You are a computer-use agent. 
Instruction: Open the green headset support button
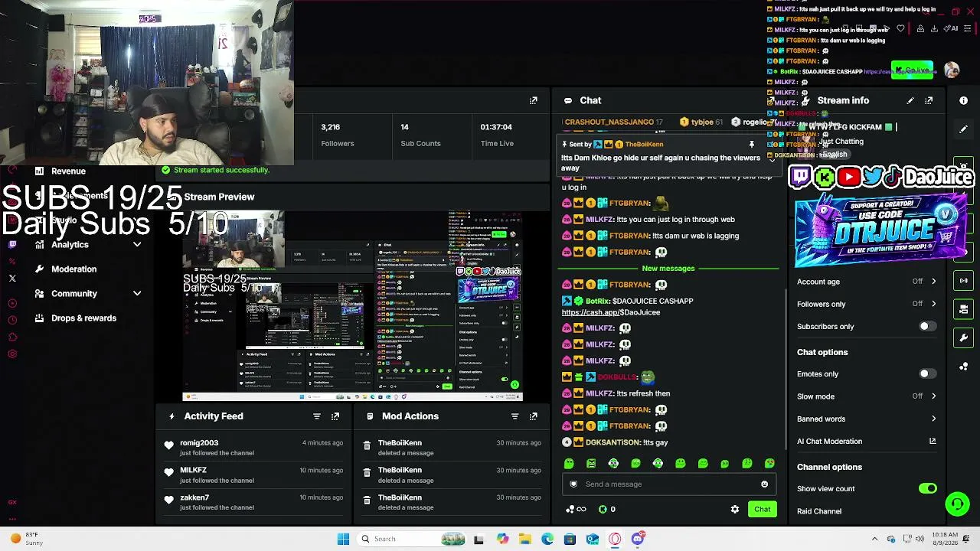tap(957, 504)
